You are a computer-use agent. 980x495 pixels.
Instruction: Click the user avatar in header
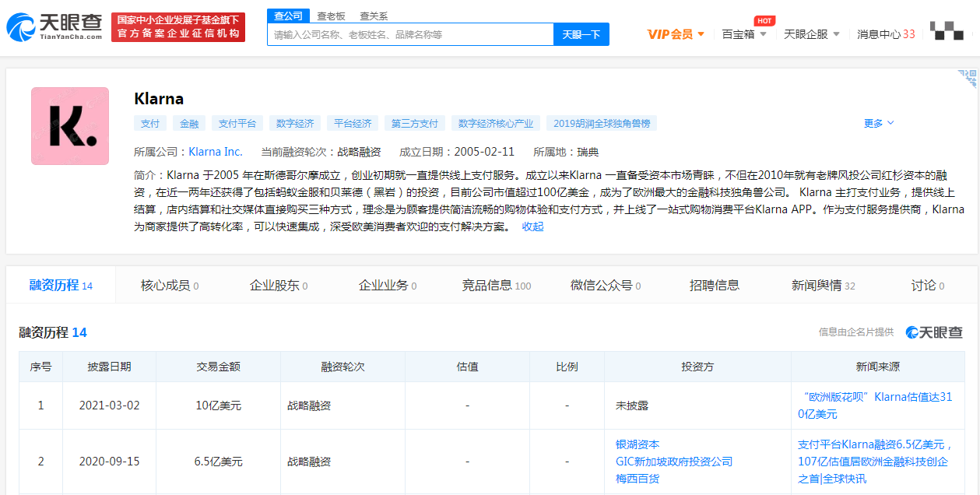947,31
